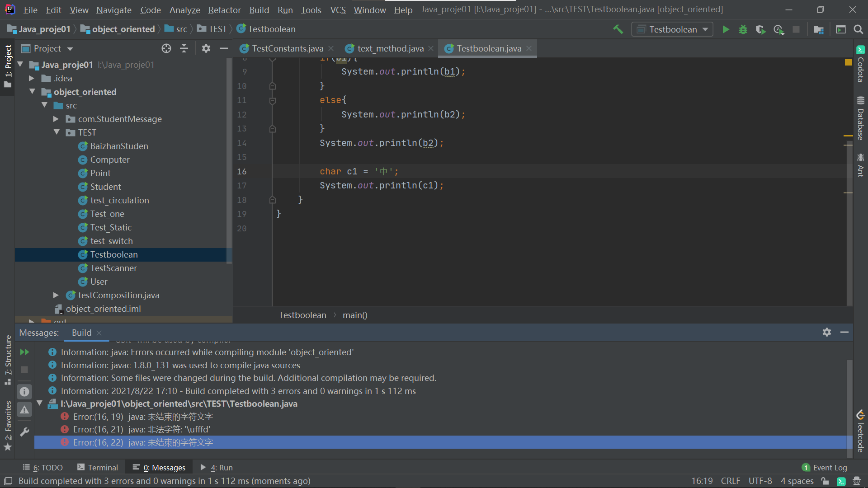Open the Refactor menu
This screenshot has width=868, height=488.
click(x=224, y=9)
